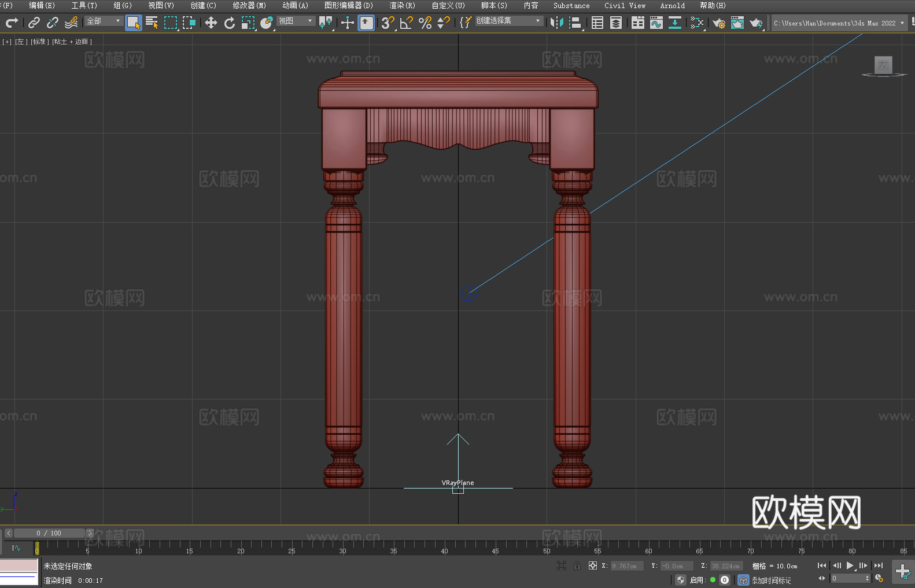Open Time Configuration clock icon
The height and width of the screenshot is (588, 915).
click(x=879, y=578)
